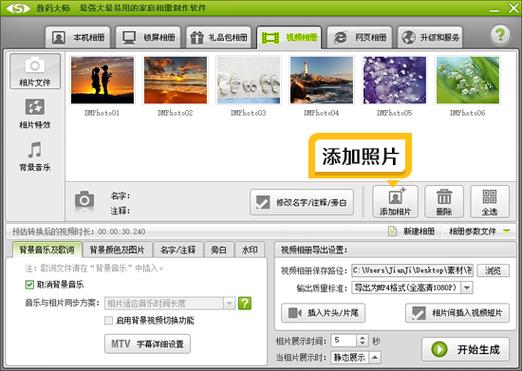Select thumbnail DMPhoto01
The image size is (522, 371).
click(102, 80)
